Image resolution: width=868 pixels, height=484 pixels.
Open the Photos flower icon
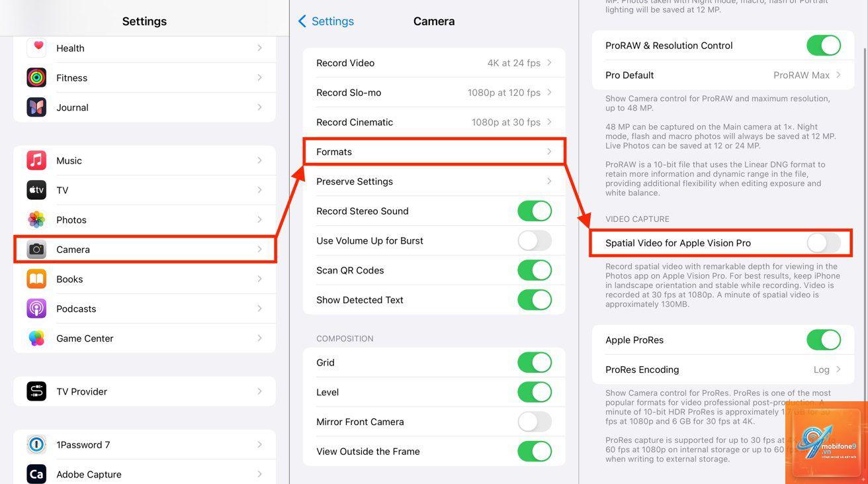pyautogui.click(x=36, y=220)
